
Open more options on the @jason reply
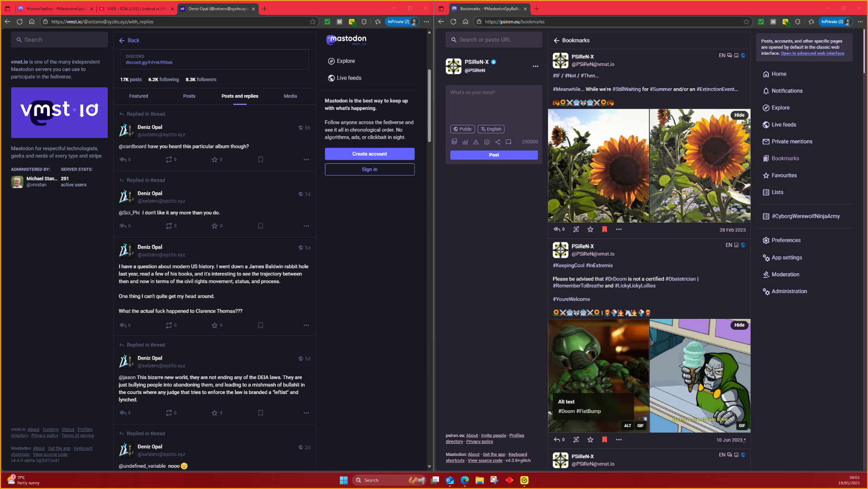pos(306,413)
